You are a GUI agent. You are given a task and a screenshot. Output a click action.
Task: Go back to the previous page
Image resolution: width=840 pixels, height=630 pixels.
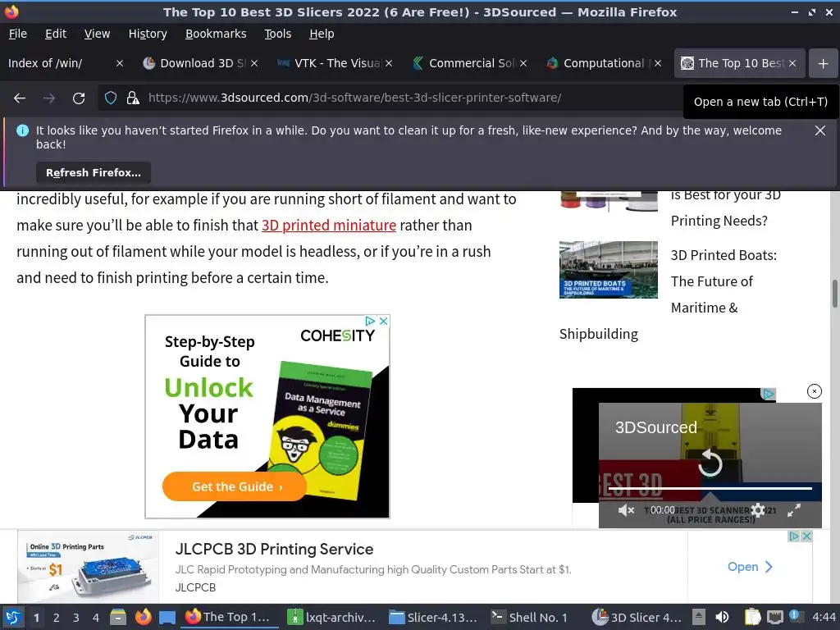click(20, 98)
